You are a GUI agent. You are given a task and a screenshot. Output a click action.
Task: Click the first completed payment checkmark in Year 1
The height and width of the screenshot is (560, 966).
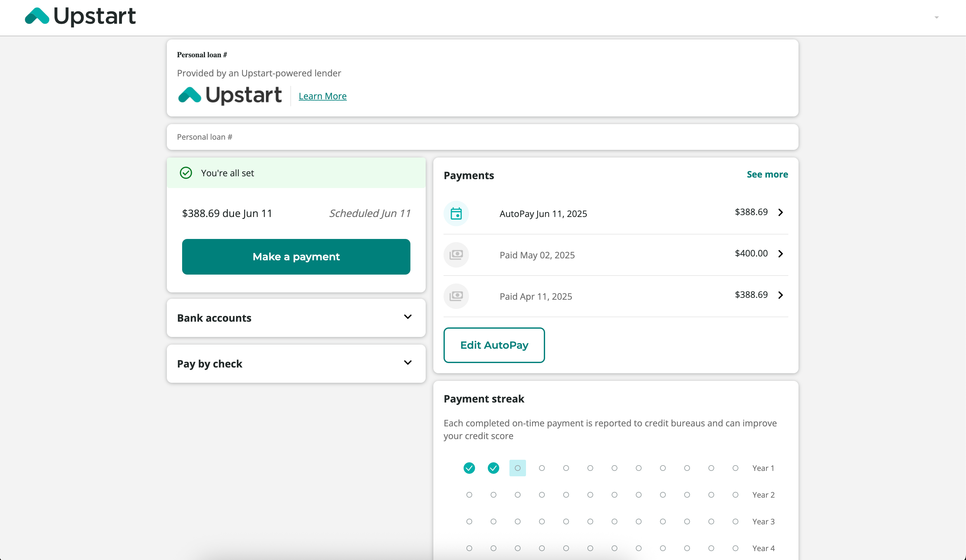[469, 468]
